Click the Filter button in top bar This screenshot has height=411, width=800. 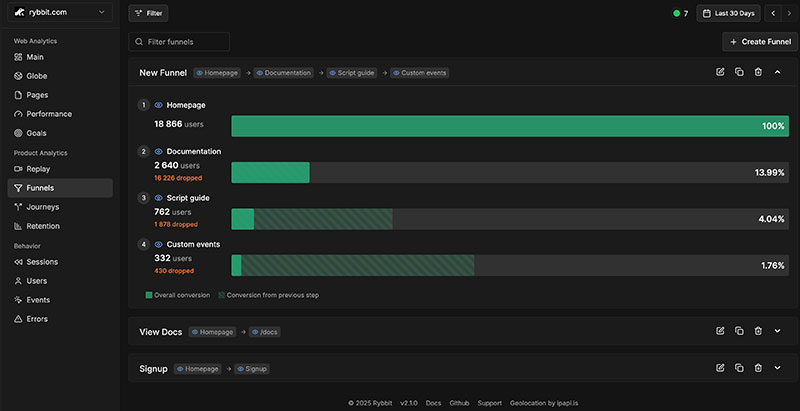click(x=148, y=13)
